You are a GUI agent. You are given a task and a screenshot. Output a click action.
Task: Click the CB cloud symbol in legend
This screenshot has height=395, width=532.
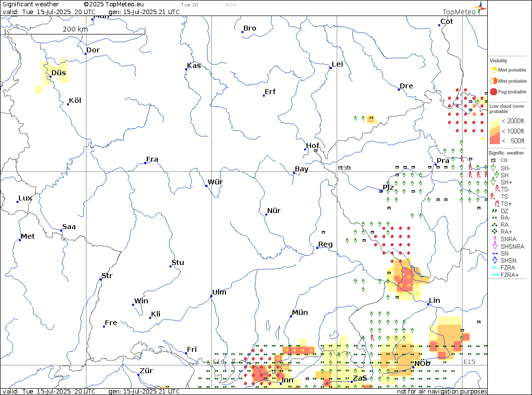(494, 160)
